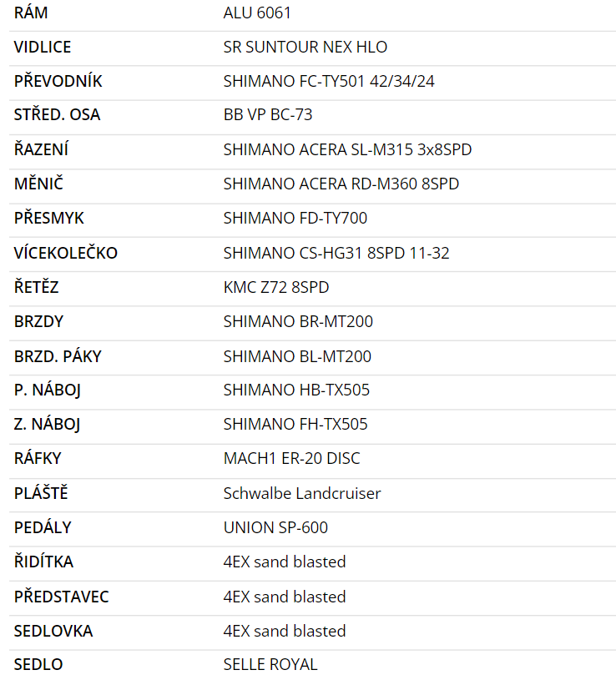Viewport: 616px width, 680px height.
Task: Select the SELLE ROYAL saddle value
Action: (270, 665)
